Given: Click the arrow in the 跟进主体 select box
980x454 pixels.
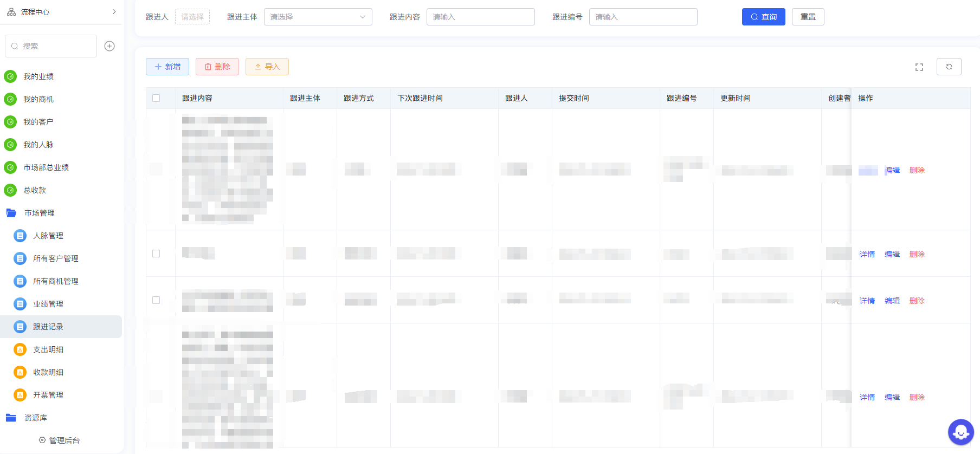Looking at the screenshot, I should (363, 17).
